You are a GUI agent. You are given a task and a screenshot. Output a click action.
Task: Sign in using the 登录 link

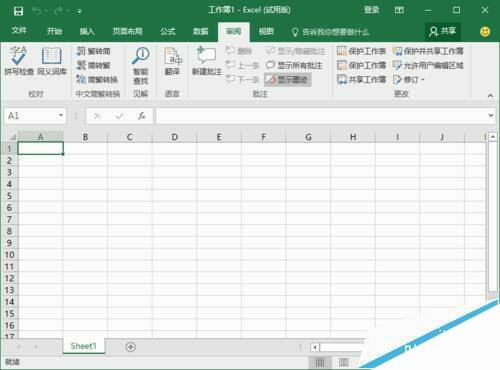click(x=371, y=10)
